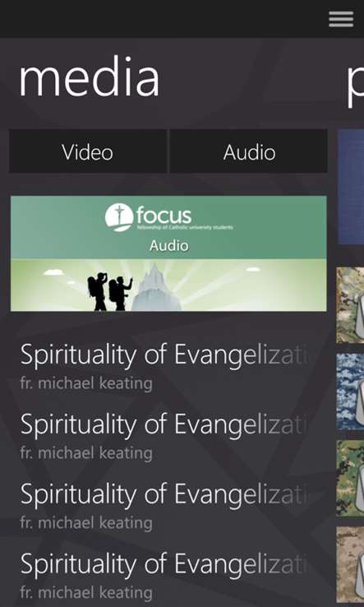Switch to the Audio tab button
This screenshot has height=607, width=364.
249,151
